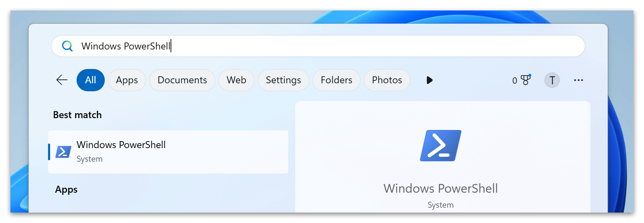
Task: Go back using the left arrow
Action: (x=62, y=80)
